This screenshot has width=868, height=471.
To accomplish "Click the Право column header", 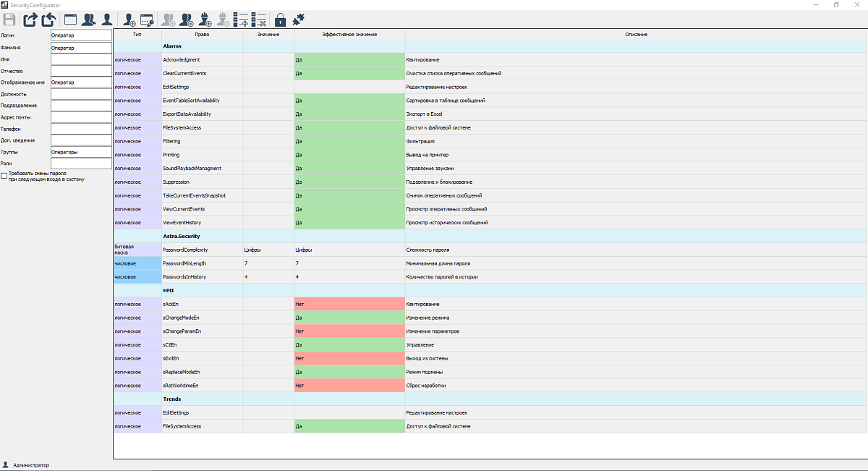I will coord(202,34).
